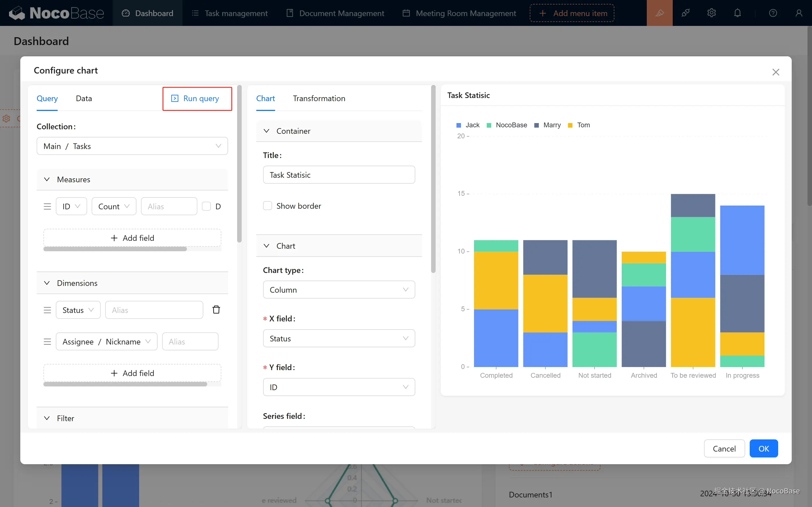This screenshot has width=812, height=507.
Task: Click the user profile icon
Action: click(x=798, y=13)
